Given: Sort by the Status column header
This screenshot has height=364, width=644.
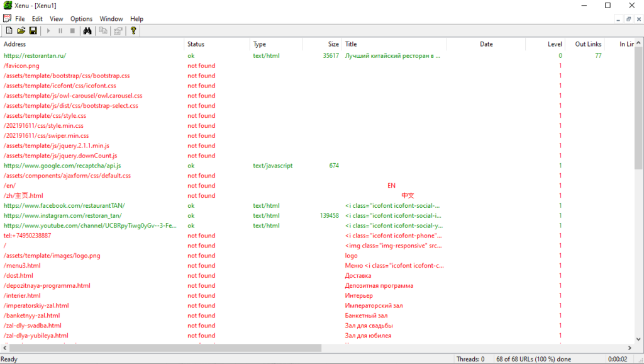Looking at the screenshot, I should point(196,44).
